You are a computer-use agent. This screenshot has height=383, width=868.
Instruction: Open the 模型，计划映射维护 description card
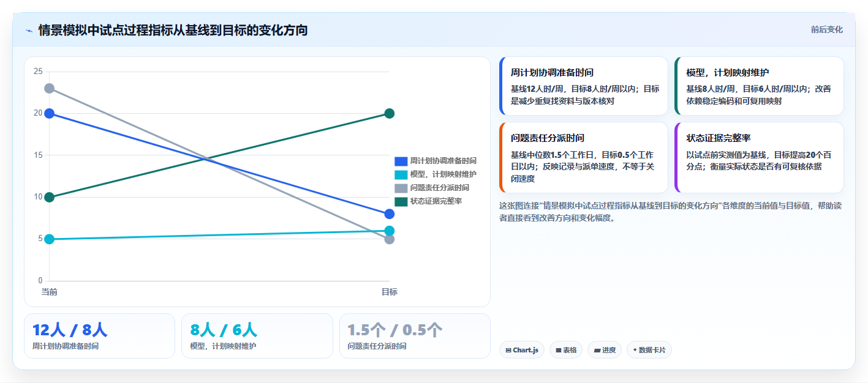click(x=759, y=86)
